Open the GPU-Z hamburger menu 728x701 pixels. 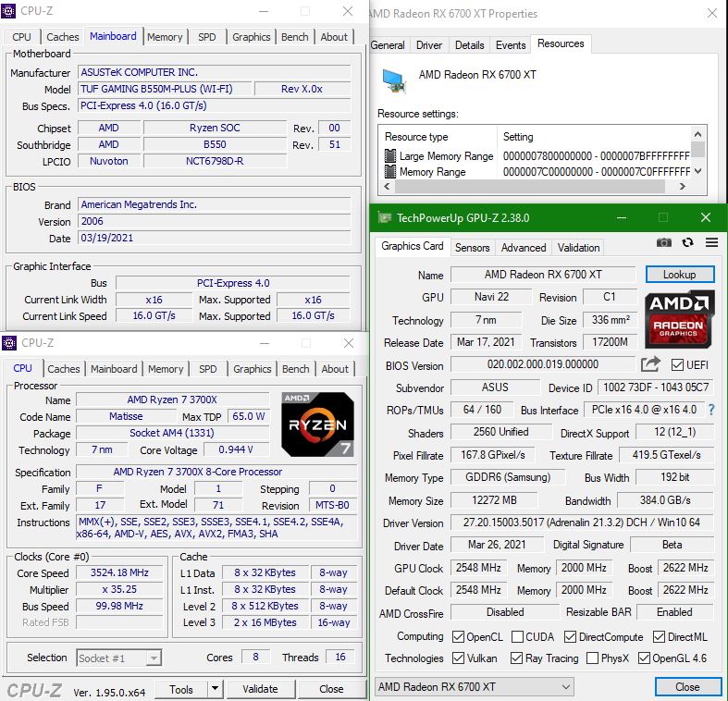coord(711,242)
